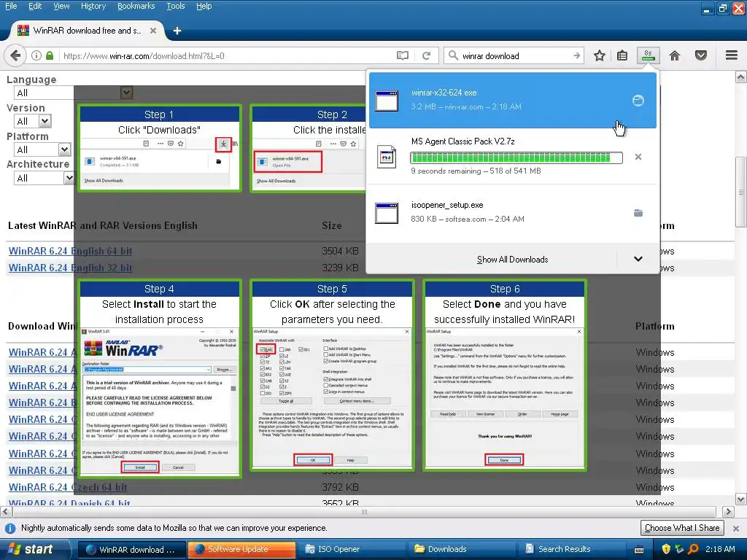Click the green padlock security icon
747x560 pixels.
tap(50, 55)
